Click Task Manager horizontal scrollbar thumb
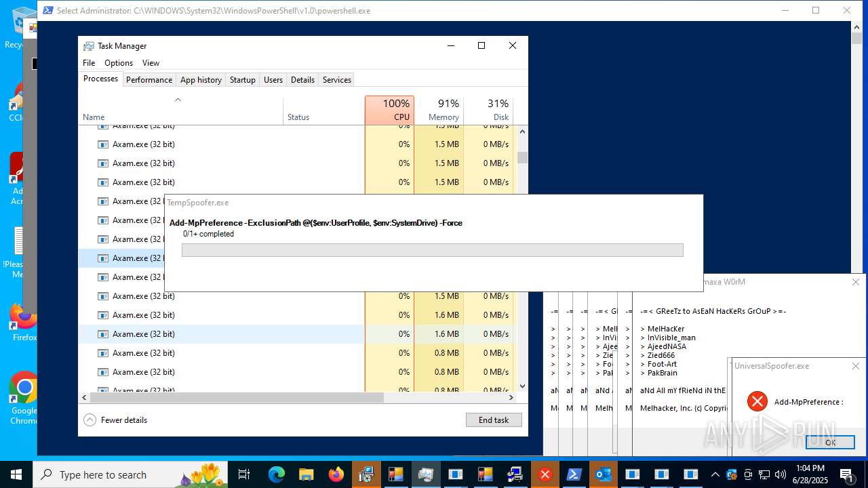This screenshot has height=488, width=868. pyautogui.click(x=237, y=398)
